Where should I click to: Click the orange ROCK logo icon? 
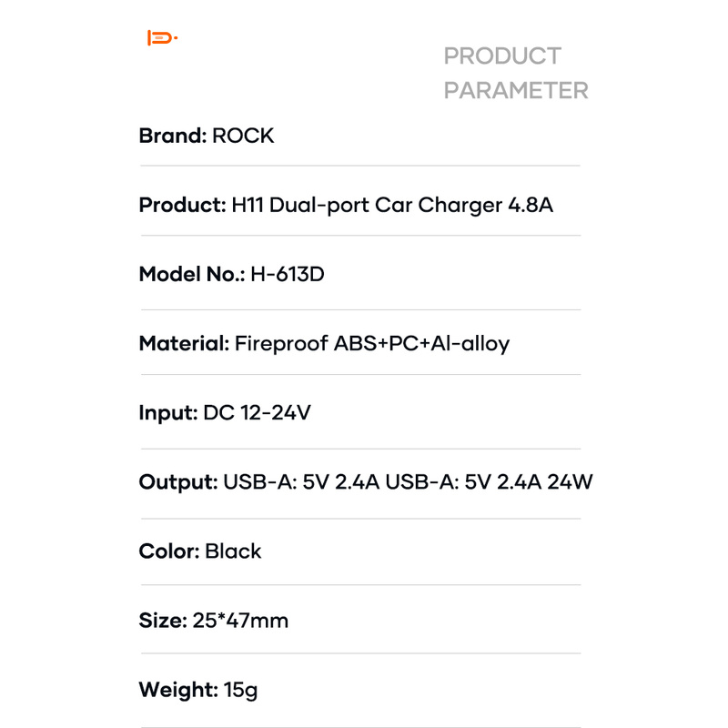162,37
